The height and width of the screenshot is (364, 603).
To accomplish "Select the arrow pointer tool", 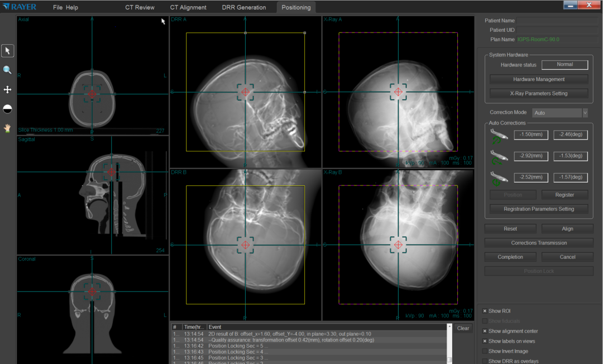I will coord(8,51).
